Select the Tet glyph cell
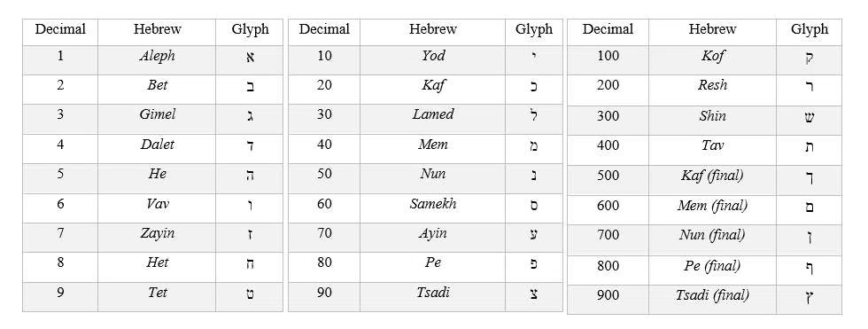 249,297
